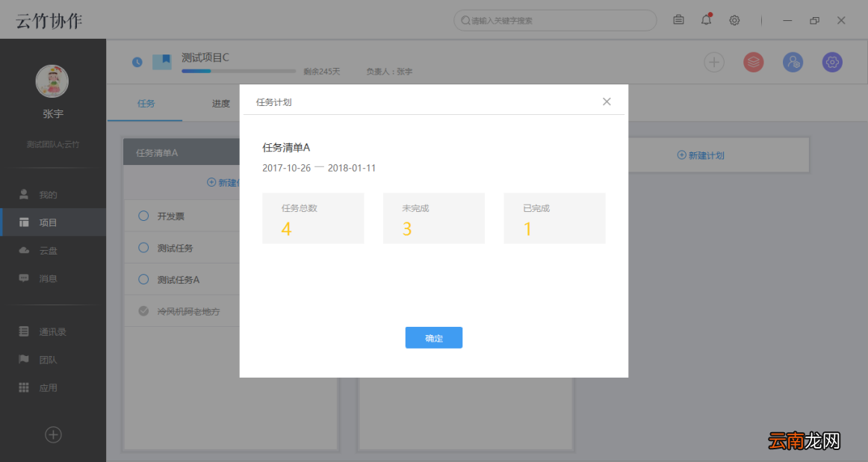
Task: Open the briefcase icon in top bar
Action: click(x=678, y=20)
